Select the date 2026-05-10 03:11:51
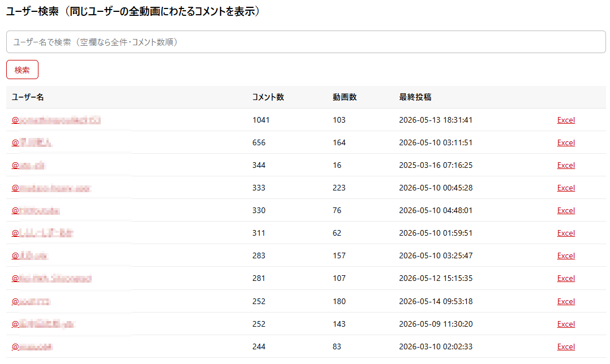Viewport: 610px width, 364px height. point(436,142)
